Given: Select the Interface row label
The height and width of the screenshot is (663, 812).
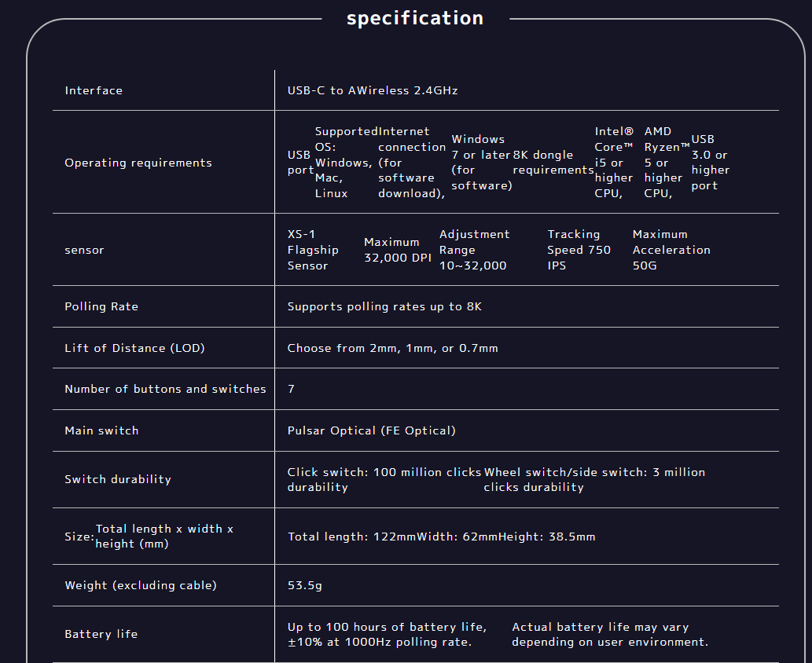Looking at the screenshot, I should coord(94,90).
